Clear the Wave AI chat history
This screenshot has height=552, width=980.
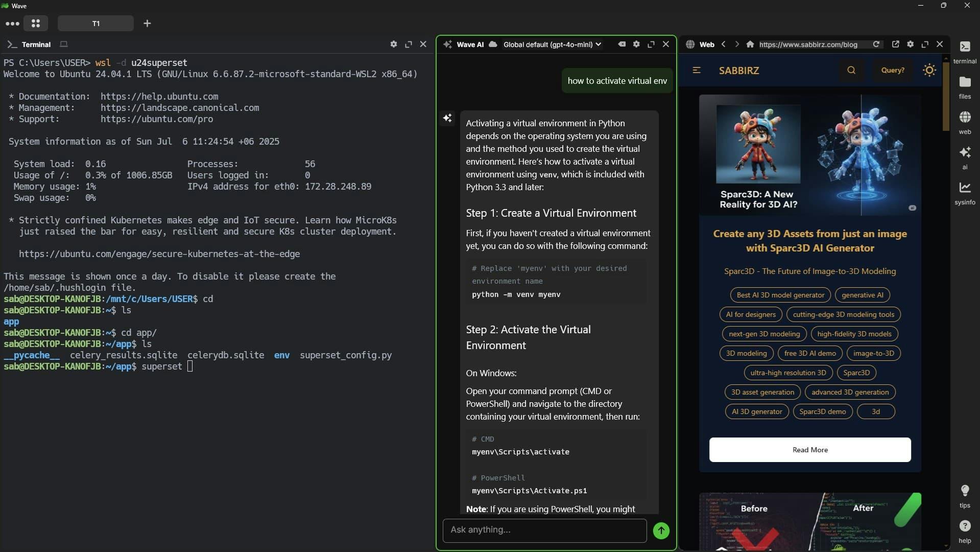coord(622,44)
